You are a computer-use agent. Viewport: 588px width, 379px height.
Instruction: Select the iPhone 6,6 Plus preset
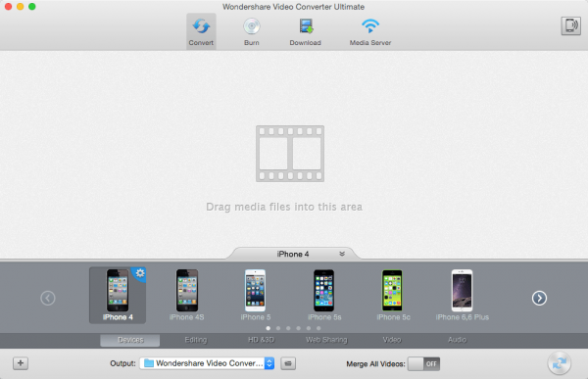click(462, 296)
